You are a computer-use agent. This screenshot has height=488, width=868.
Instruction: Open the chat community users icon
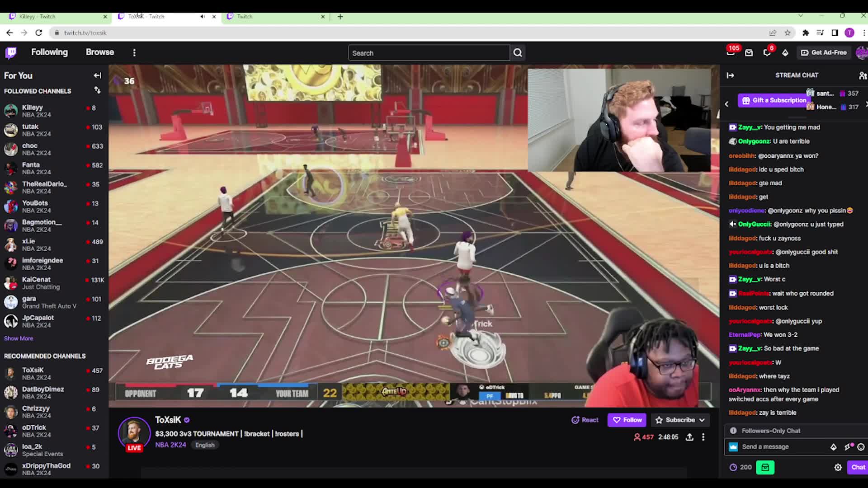tap(863, 75)
